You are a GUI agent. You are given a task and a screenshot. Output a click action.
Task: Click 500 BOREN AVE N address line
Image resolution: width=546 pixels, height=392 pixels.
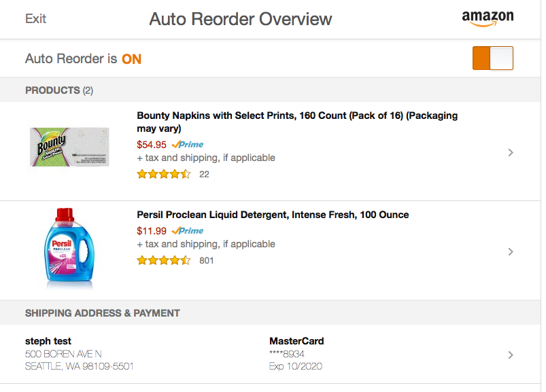pos(63,354)
